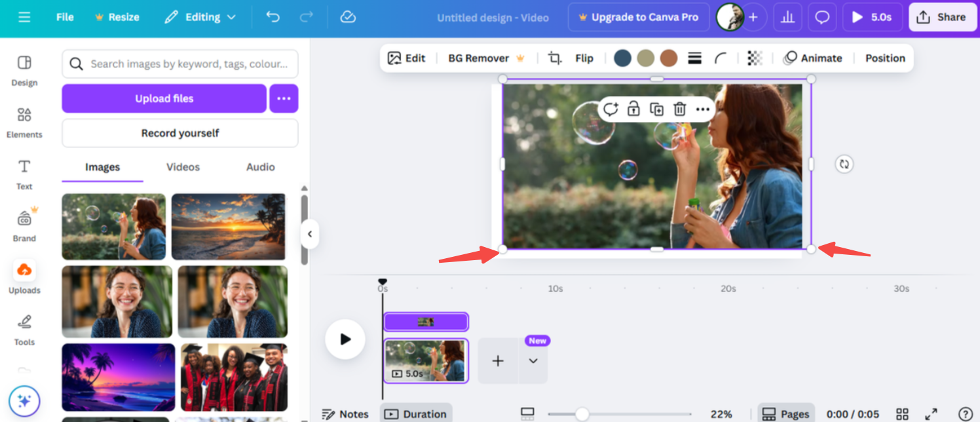Click the comment-plus icon on image
Viewport: 980px width, 422px height.
click(611, 109)
